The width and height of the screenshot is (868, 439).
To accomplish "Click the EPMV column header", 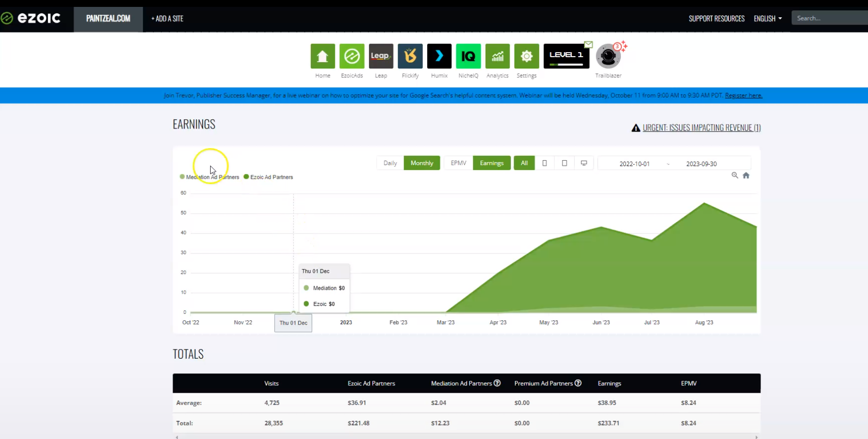I will (x=688, y=383).
